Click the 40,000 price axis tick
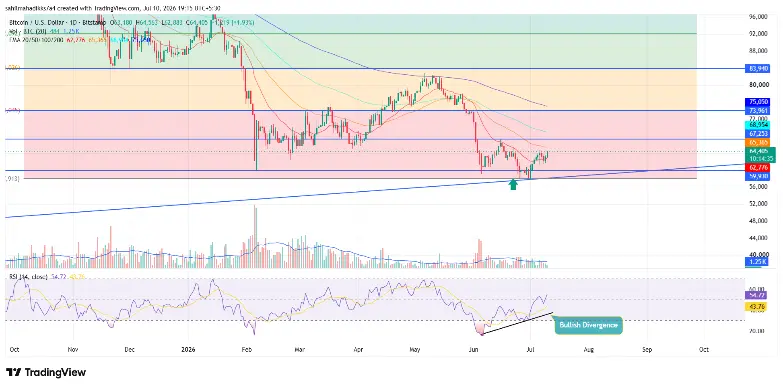783x388 pixels. pyautogui.click(x=758, y=254)
